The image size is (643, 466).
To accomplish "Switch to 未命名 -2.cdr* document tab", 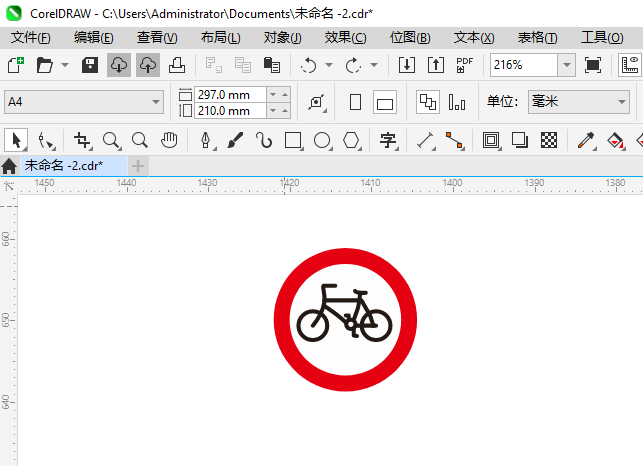I will 74,166.
